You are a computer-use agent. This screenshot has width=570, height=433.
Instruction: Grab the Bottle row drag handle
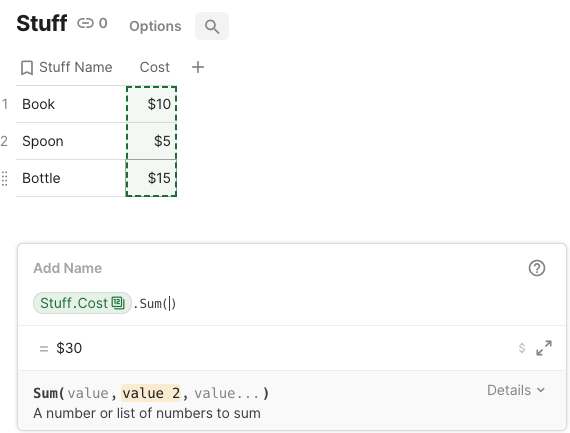point(4,179)
